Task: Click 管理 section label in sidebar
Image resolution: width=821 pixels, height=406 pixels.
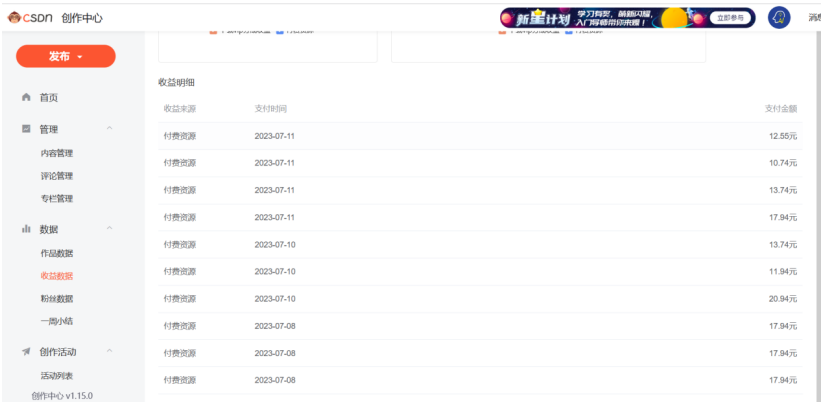Action: pos(49,129)
